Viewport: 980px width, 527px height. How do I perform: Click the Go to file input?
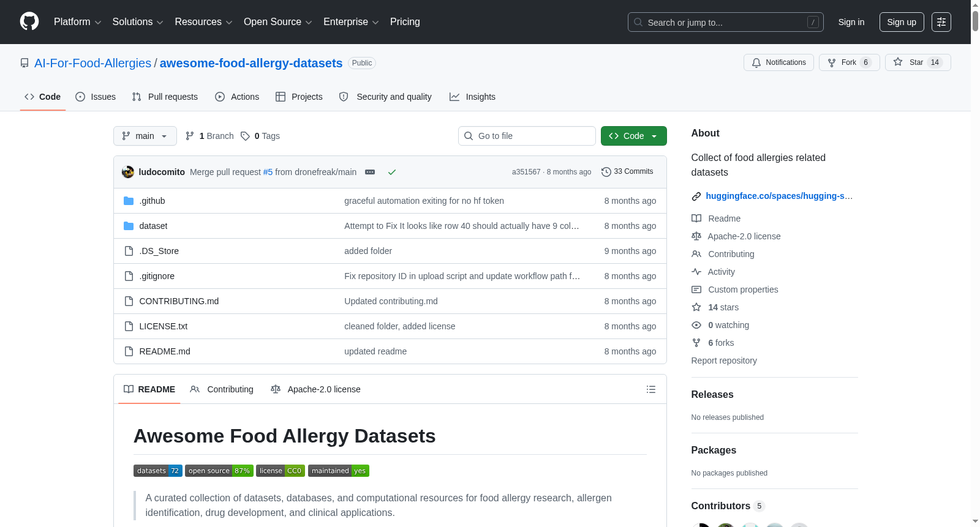(x=527, y=136)
